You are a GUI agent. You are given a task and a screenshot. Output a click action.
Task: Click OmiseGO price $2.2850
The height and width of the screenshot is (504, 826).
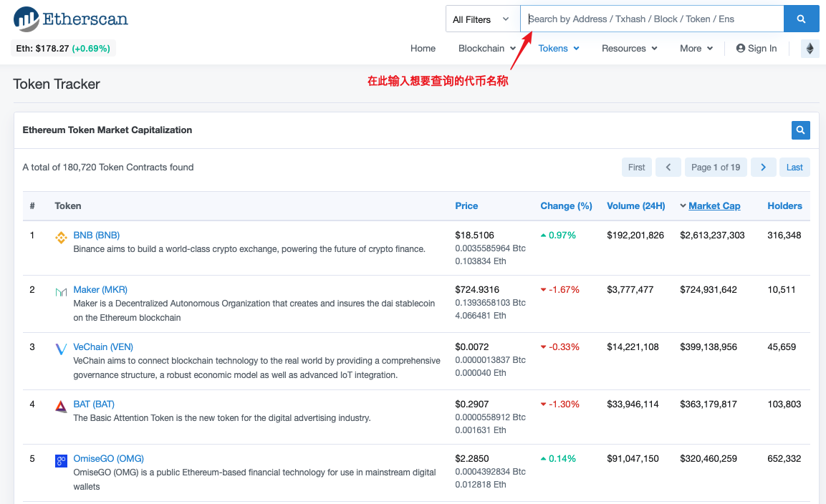tap(472, 459)
